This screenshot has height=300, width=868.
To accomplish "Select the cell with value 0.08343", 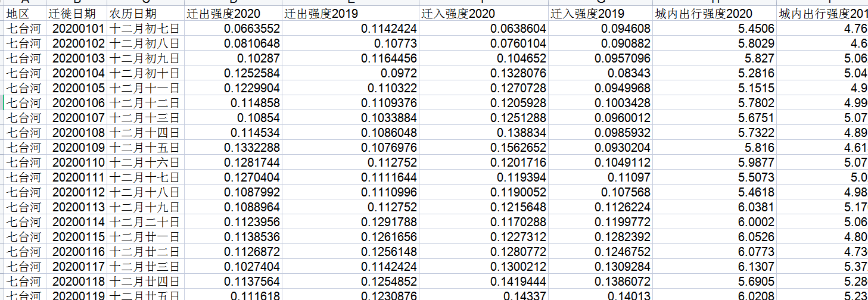I will click(x=601, y=73).
